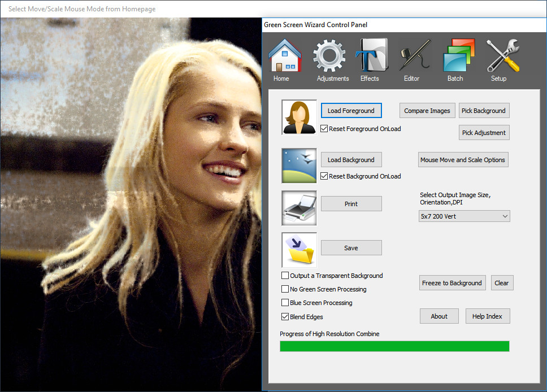Click the green progress bar
The image size is (547, 392).
click(x=394, y=346)
